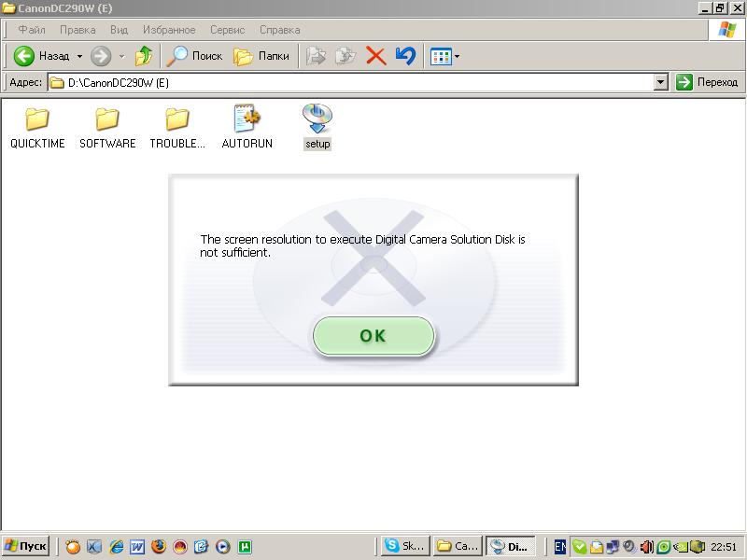Screen dimensions: 747x560
Task: Switch to Di... taskbar button
Action: pyautogui.click(x=511, y=546)
